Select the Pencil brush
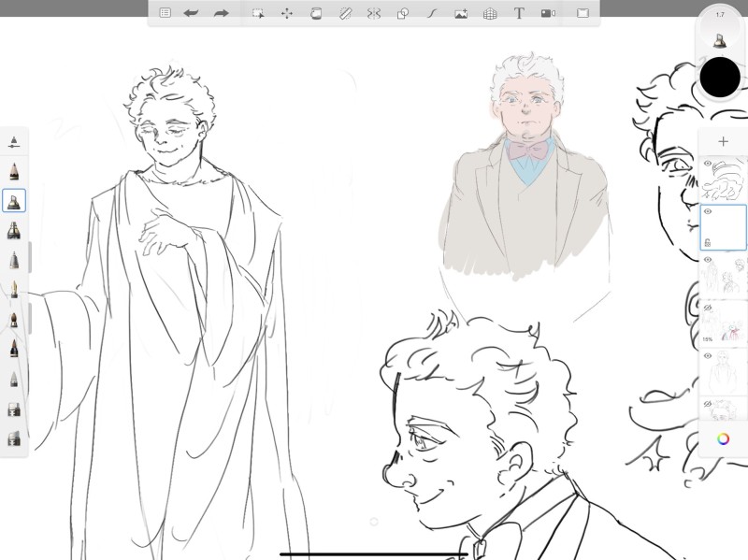748x560 pixels. coord(14,171)
